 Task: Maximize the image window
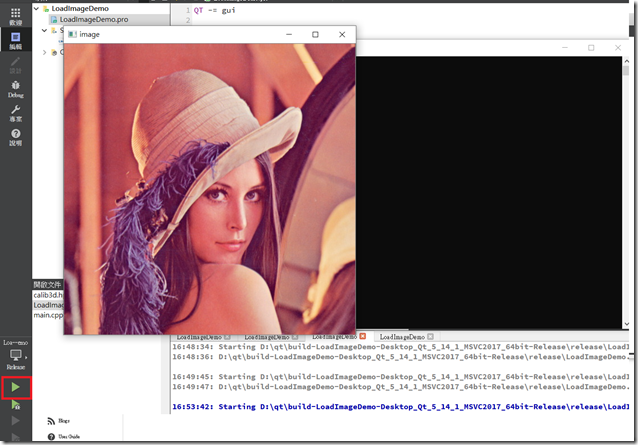pyautogui.click(x=315, y=35)
